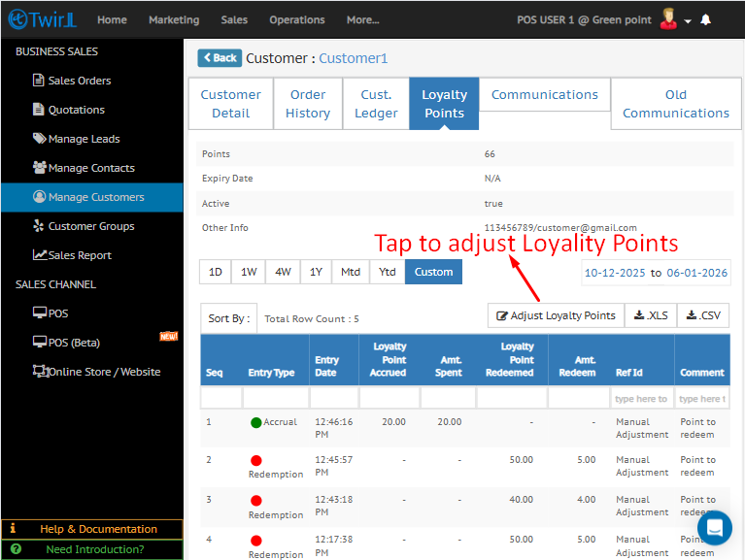Open the Cust. Ledger tab
Screen dimensions: 745x560
[x=376, y=104]
